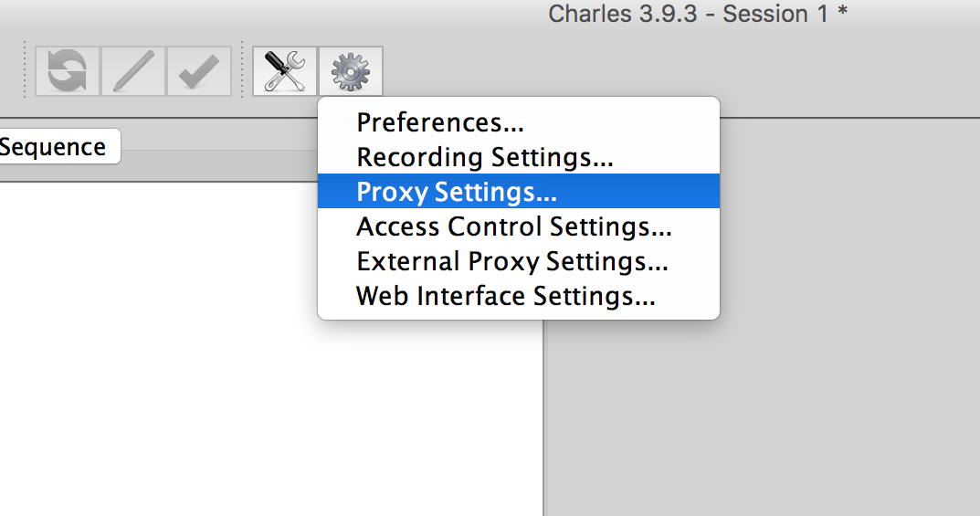The width and height of the screenshot is (980, 516).
Task: Click the dotted toolbar grip left of Repeat
Action: [x=25, y=70]
